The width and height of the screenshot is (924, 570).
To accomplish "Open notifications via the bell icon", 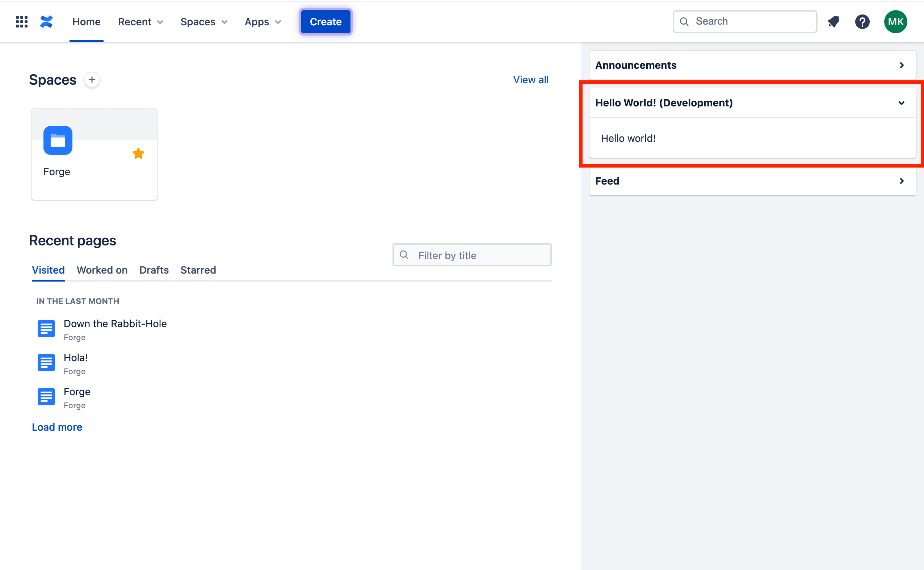I will coord(833,21).
